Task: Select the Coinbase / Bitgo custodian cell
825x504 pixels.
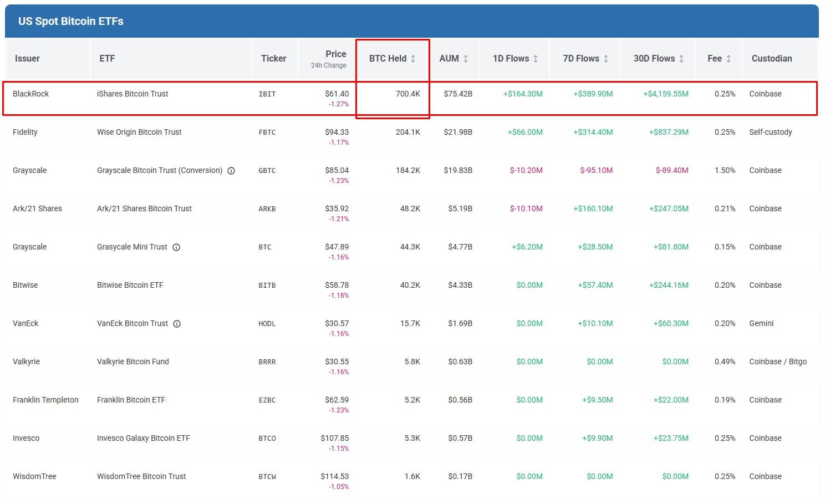Action: [x=778, y=362]
